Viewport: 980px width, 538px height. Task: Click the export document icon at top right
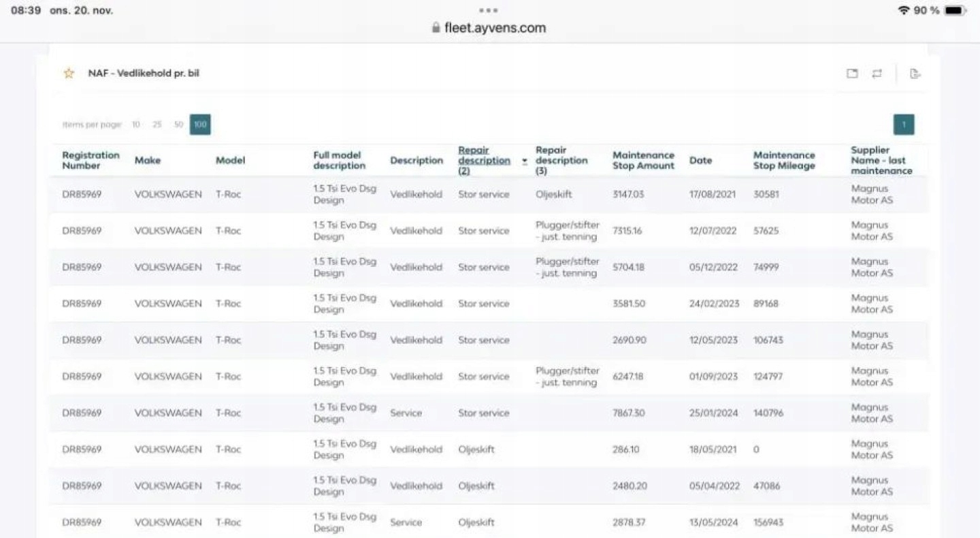coord(915,74)
